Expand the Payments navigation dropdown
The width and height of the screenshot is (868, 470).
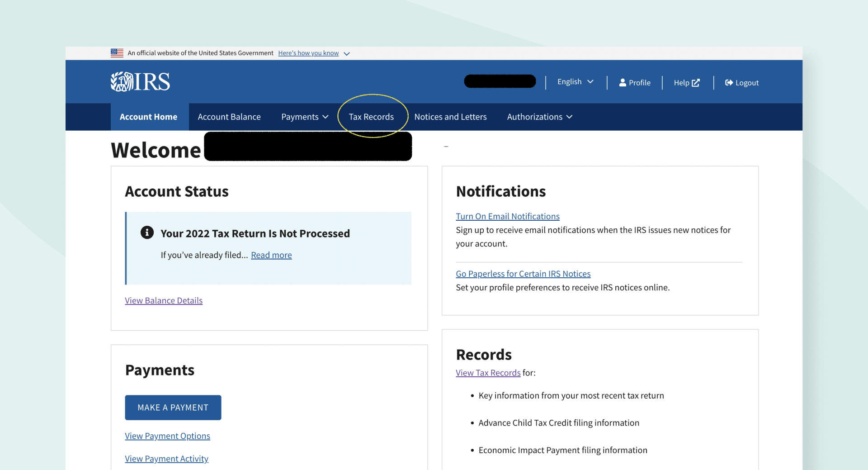tap(304, 117)
